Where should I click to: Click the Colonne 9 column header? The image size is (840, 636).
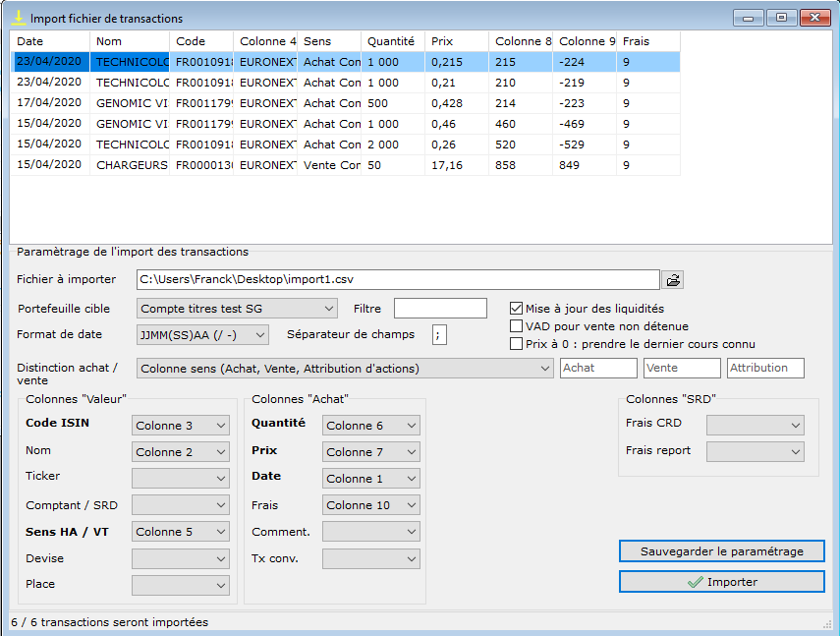click(584, 41)
